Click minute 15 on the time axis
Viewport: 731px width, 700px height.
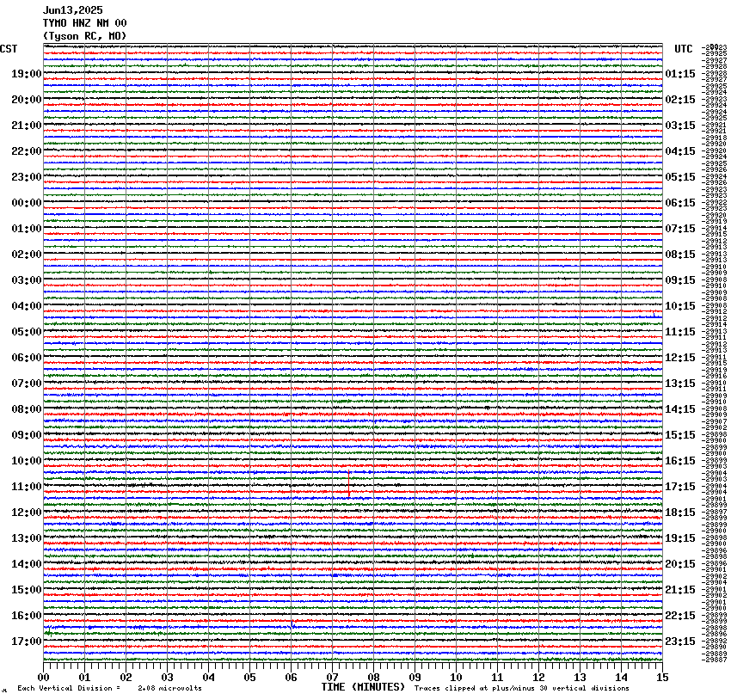[x=662, y=678]
